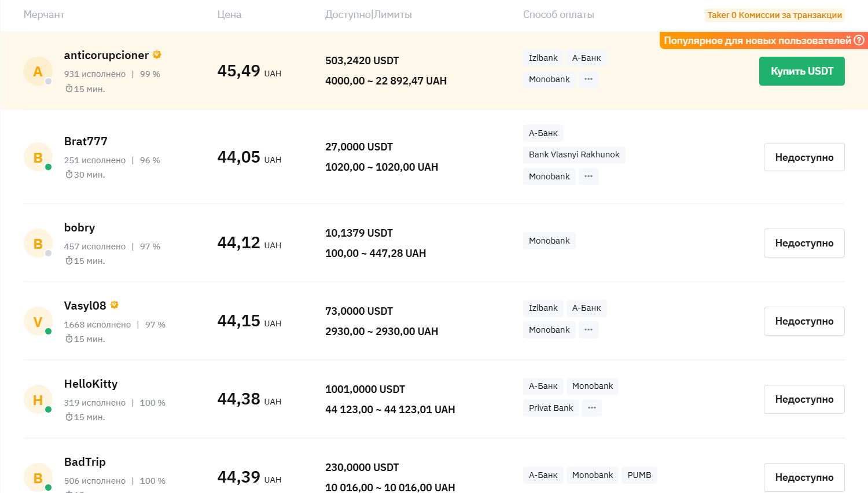The image size is (868, 493).
Task: Open anticorupcioner merchant profile
Action: pyautogui.click(x=106, y=55)
